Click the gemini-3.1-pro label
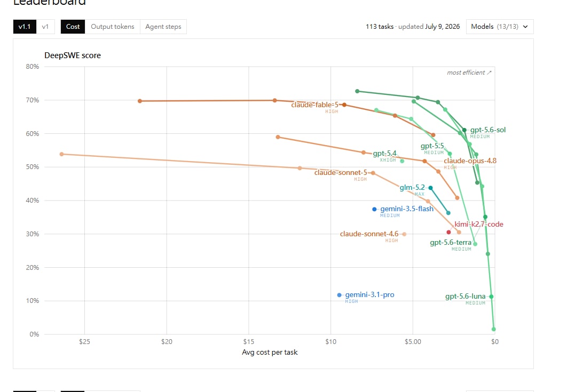Viewport: 583px width, 392px height. (369, 294)
